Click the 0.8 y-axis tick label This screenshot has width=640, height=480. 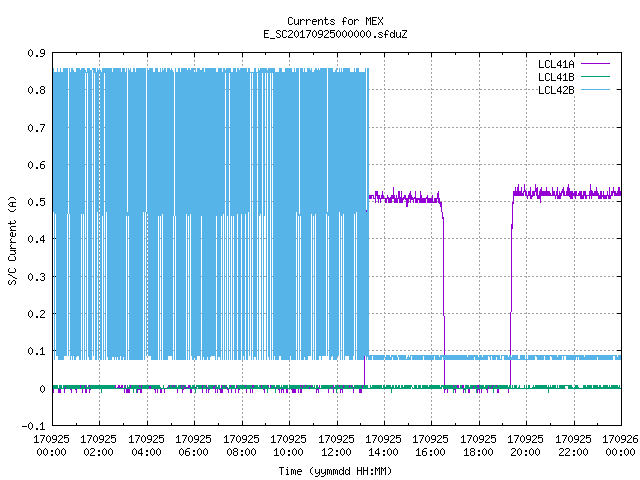36,90
